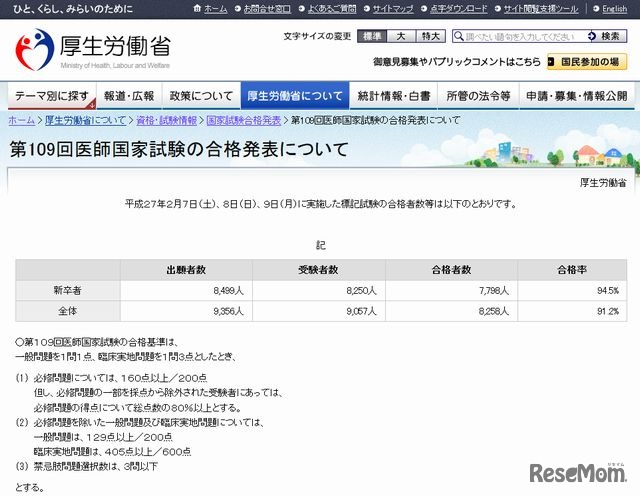Click the 国家試験合格発表 breadcrumb link
640x496 pixels.
(x=243, y=120)
